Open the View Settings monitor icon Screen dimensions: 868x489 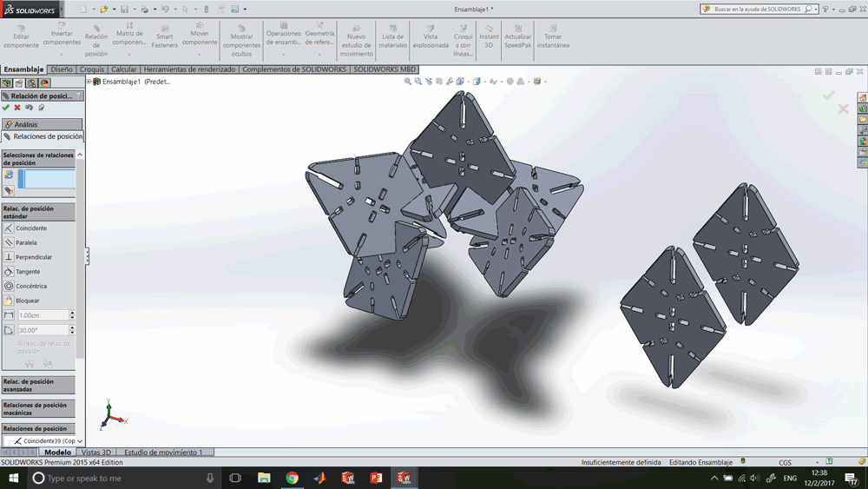pyautogui.click(x=537, y=82)
